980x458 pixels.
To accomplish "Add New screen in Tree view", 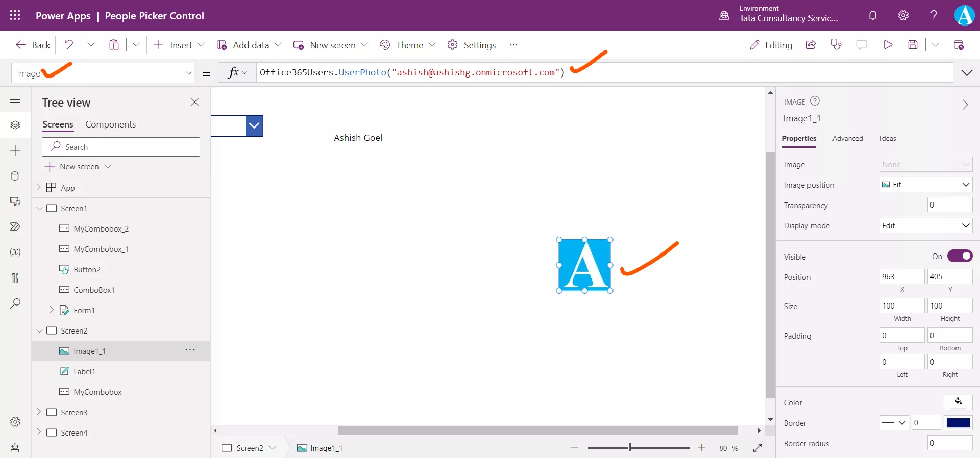I will tap(78, 166).
